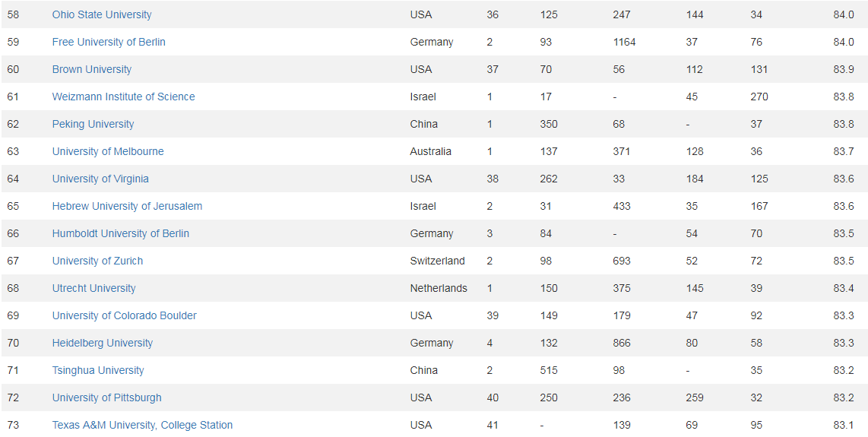868x437 pixels.
Task: Click University of Colorado Boulder link
Action: click(x=125, y=315)
